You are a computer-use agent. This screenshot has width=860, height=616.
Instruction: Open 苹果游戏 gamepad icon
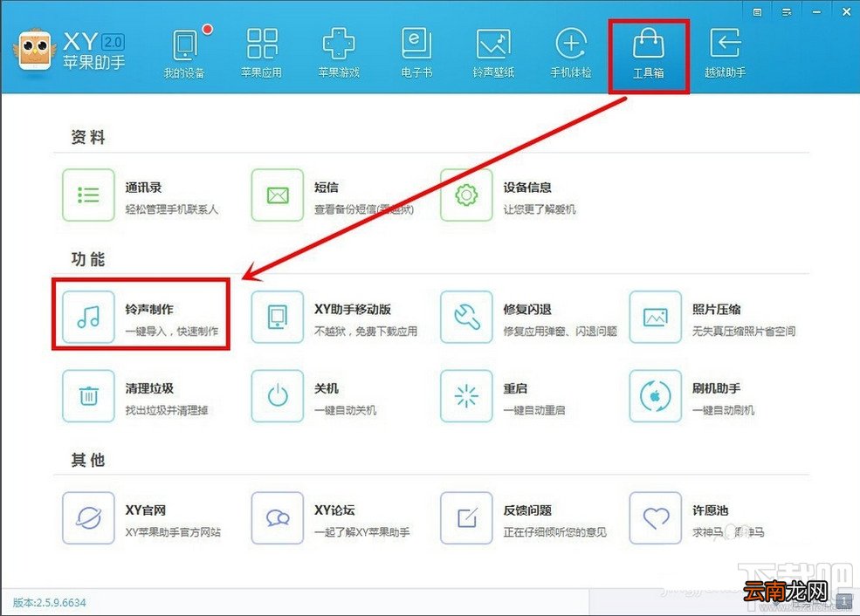(339, 44)
